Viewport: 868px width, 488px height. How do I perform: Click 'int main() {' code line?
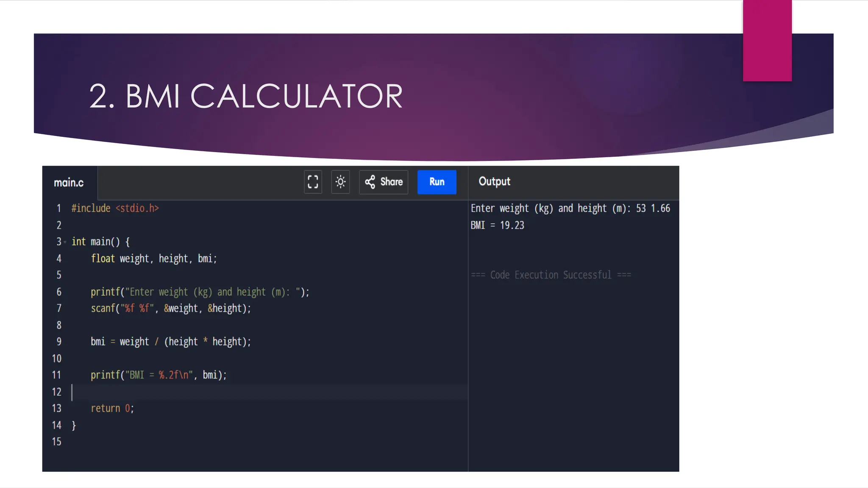(100, 242)
